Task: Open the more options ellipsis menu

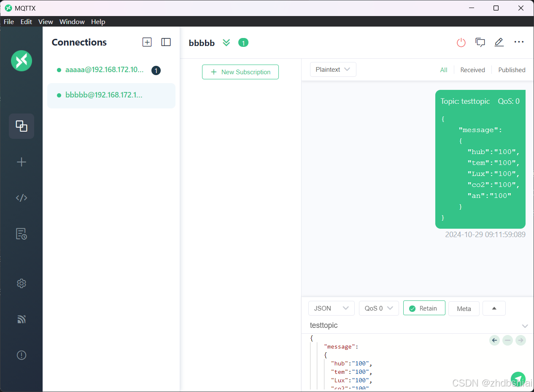Action: [x=519, y=42]
